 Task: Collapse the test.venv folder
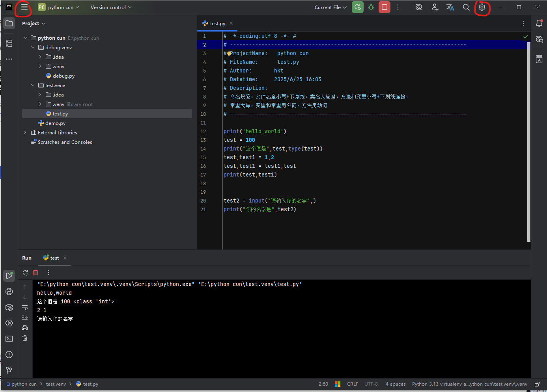point(33,85)
